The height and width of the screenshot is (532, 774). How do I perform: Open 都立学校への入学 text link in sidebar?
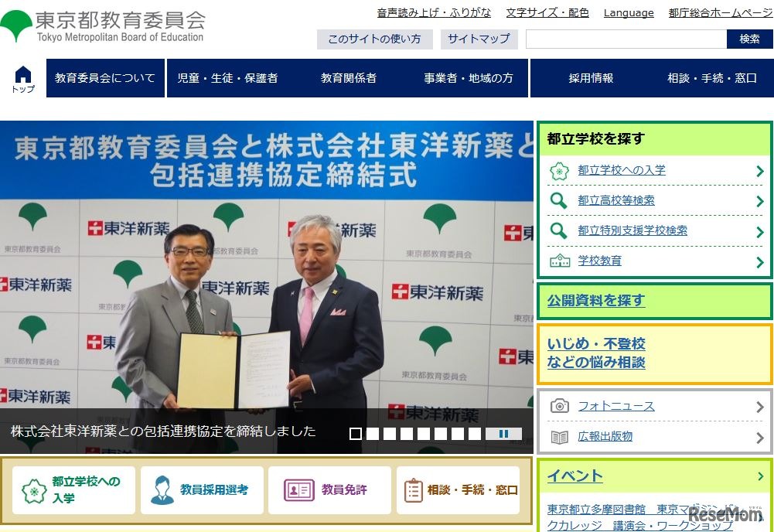(622, 170)
